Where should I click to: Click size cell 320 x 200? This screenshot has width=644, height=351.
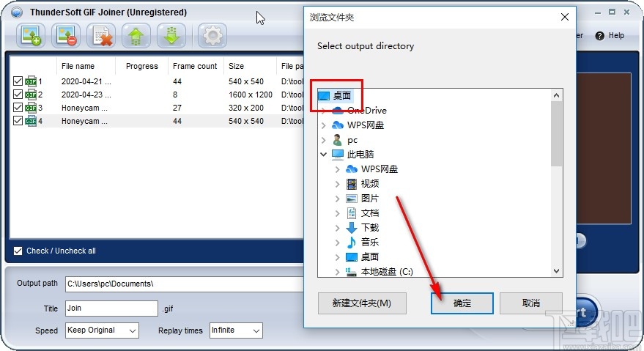click(246, 108)
